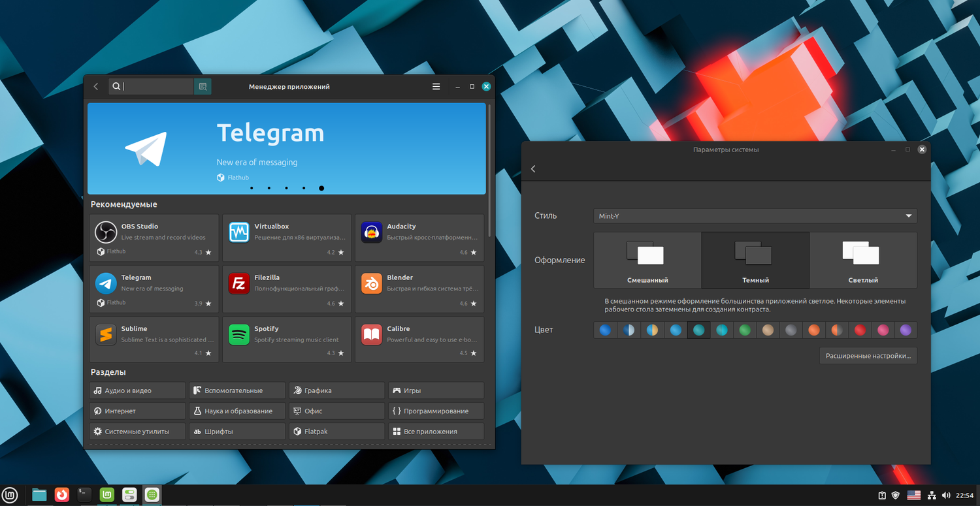The height and width of the screenshot is (506, 980).
Task: Toggle search-in-descriptions icon beside the search field
Action: tap(203, 86)
